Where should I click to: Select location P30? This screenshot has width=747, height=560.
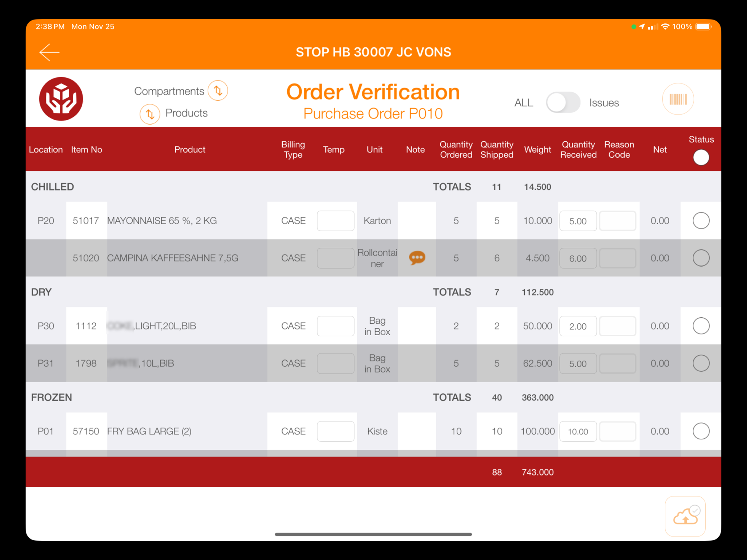(46, 326)
